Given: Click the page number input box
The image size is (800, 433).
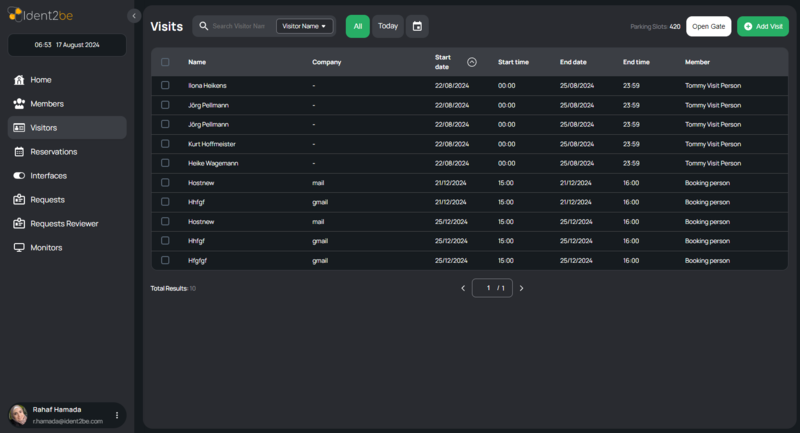Looking at the screenshot, I should [488, 288].
